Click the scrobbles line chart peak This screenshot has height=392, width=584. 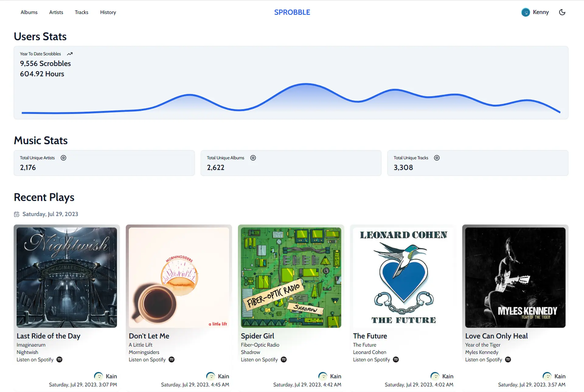pos(305,84)
